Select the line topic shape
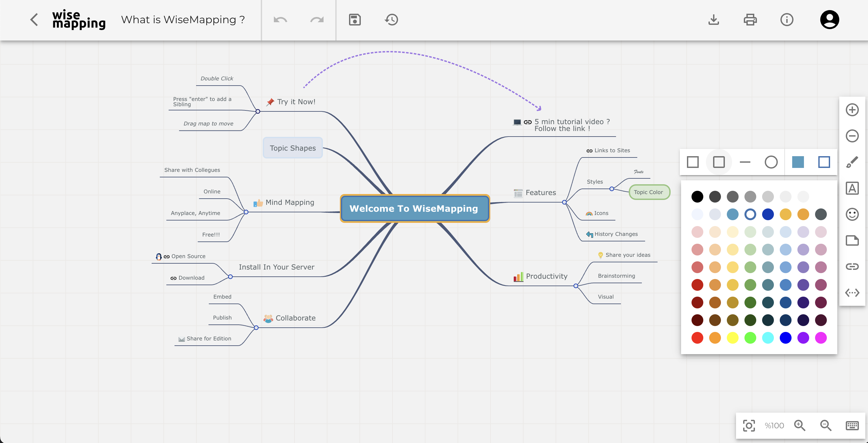868x443 pixels. tap(745, 162)
